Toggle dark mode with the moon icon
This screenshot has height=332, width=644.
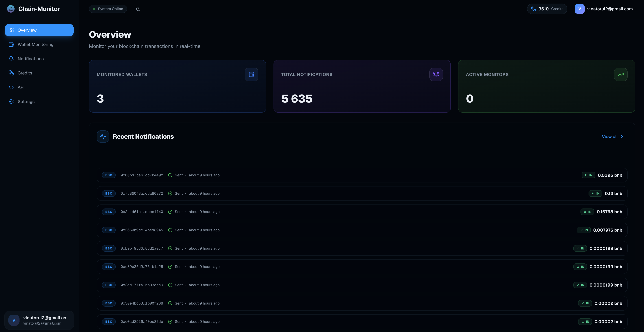(138, 9)
